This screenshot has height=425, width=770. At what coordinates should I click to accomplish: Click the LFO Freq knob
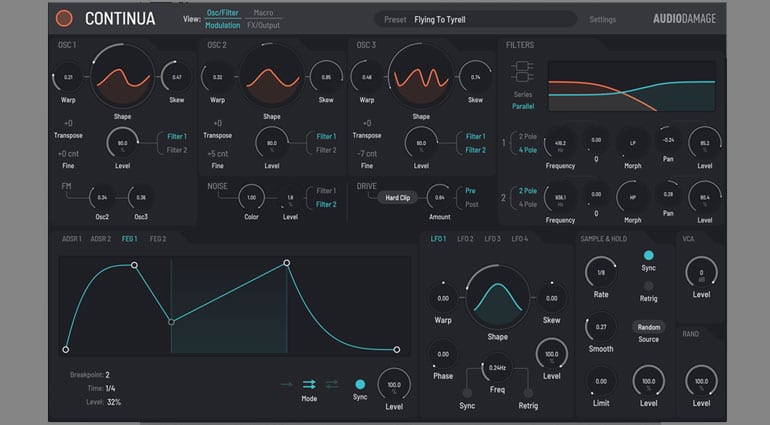click(x=497, y=368)
